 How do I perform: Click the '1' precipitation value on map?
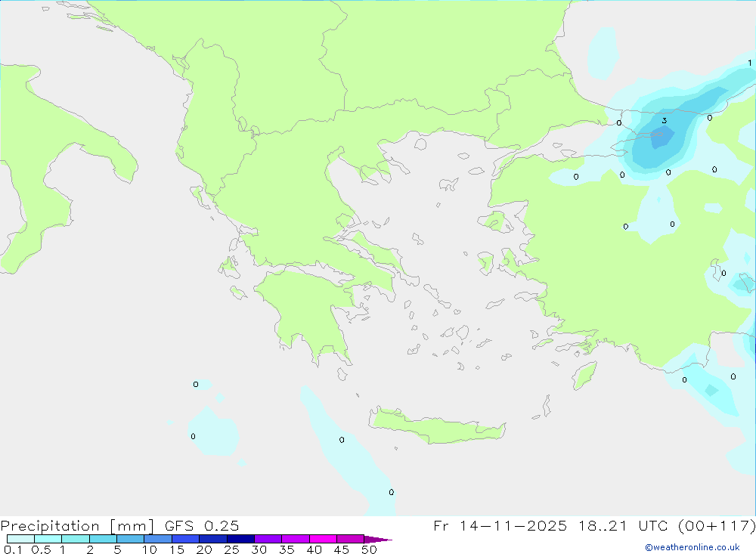tap(750, 63)
